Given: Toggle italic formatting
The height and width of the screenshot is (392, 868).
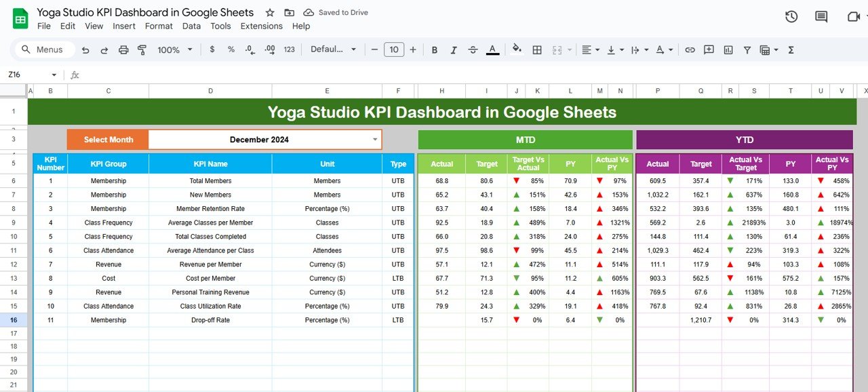Looking at the screenshot, I should tap(454, 50).
